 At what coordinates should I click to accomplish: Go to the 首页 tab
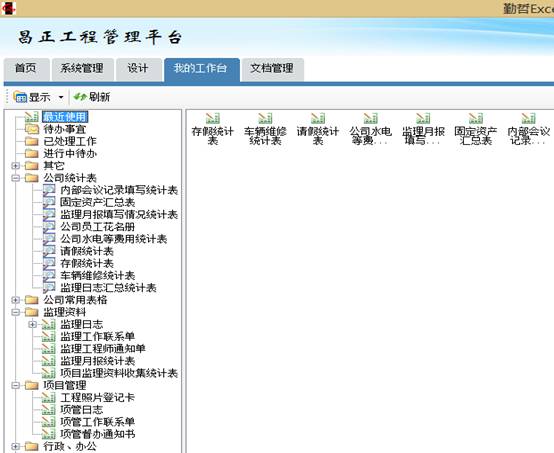[26, 69]
